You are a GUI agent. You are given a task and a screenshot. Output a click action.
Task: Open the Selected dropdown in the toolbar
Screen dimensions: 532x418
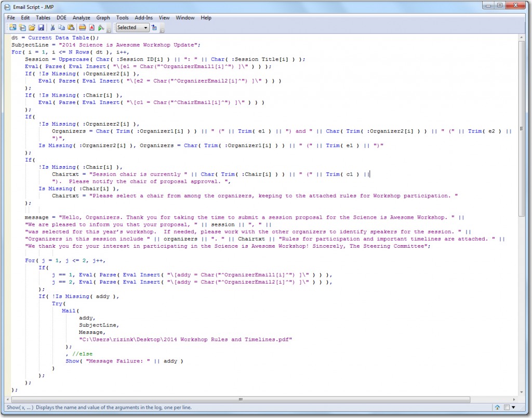132,28
